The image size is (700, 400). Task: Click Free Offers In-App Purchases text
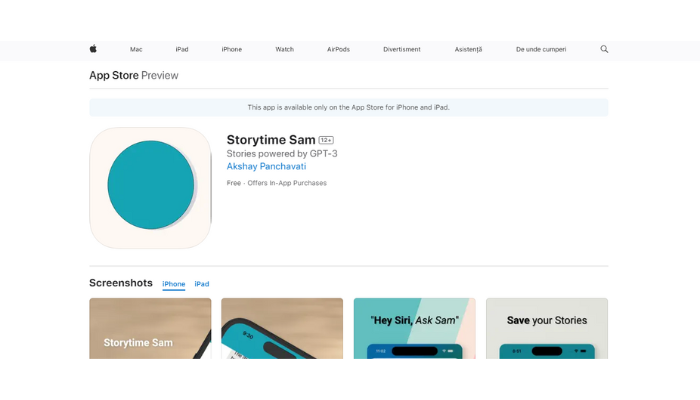pyautogui.click(x=277, y=183)
